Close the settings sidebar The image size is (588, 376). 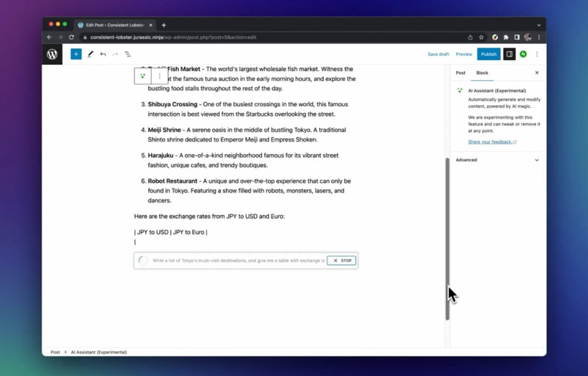(x=537, y=73)
